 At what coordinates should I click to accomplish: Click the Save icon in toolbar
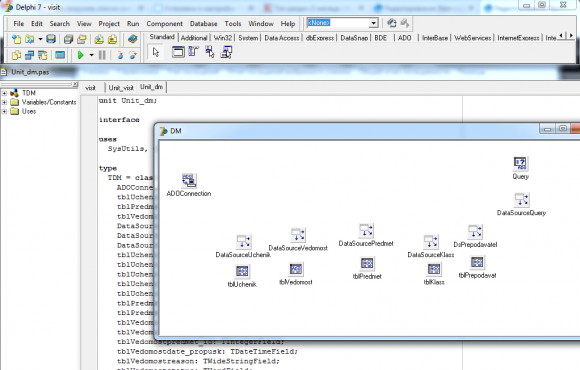point(51,39)
